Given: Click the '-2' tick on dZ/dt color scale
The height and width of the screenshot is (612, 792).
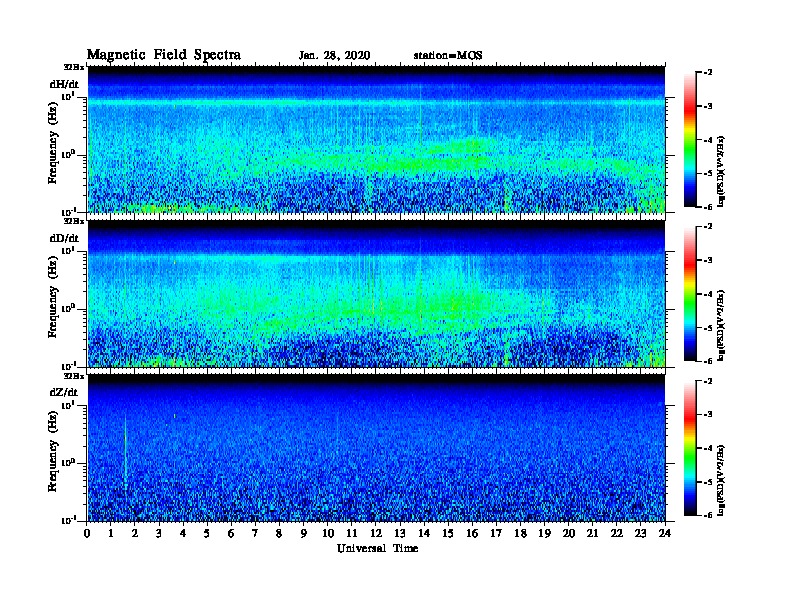Looking at the screenshot, I should point(708,381).
